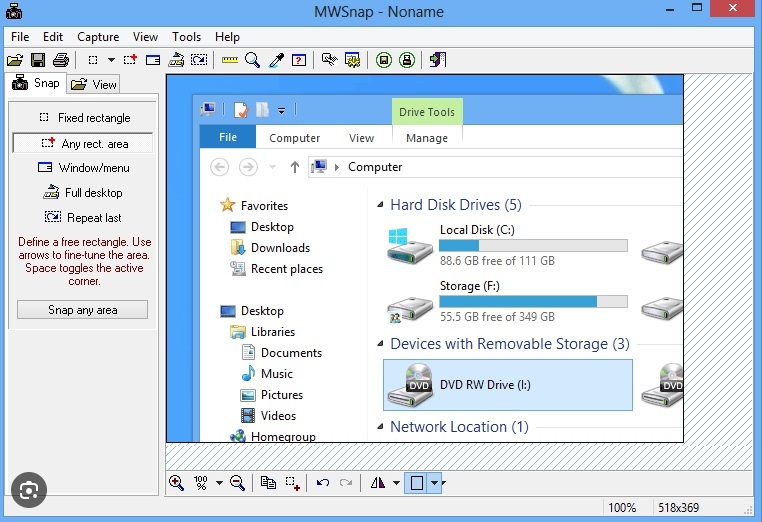Image resolution: width=762 pixels, height=522 pixels.
Task: Click the back arrow in the captured Explorer image
Action: pos(220,167)
